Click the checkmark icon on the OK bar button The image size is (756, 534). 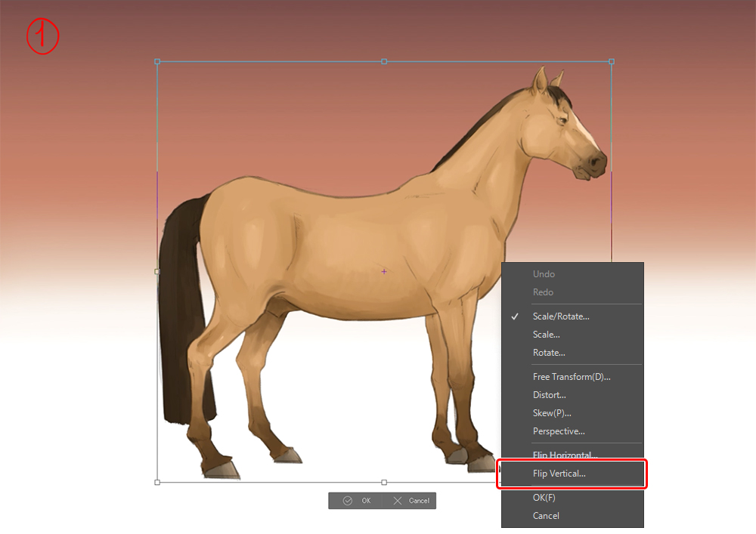[x=348, y=501]
